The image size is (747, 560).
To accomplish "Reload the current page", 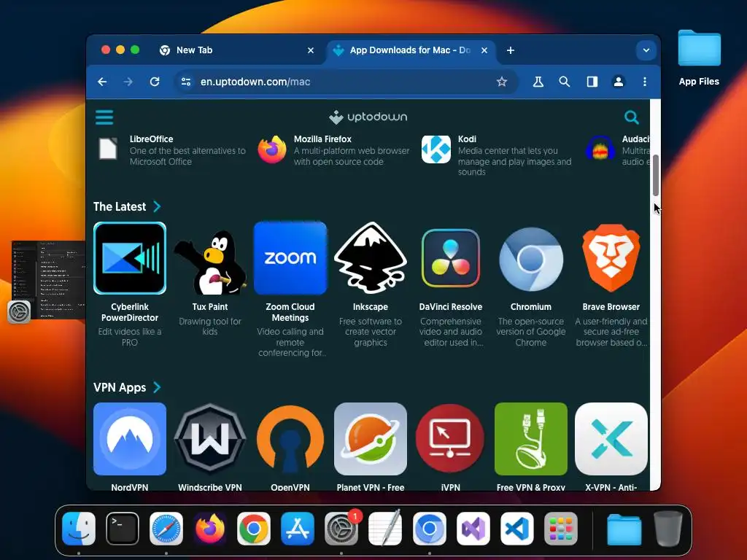I will click(x=155, y=82).
